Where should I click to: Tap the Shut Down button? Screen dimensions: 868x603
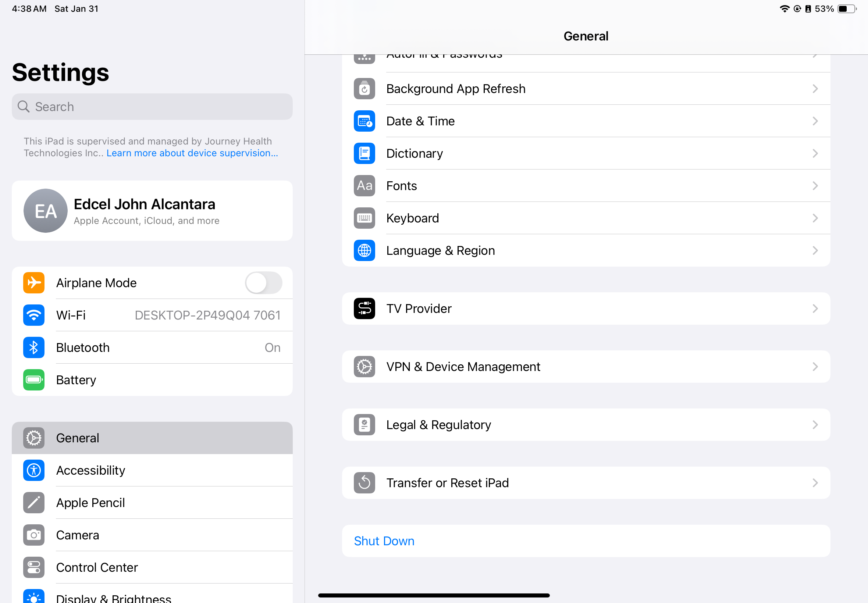[x=586, y=541]
